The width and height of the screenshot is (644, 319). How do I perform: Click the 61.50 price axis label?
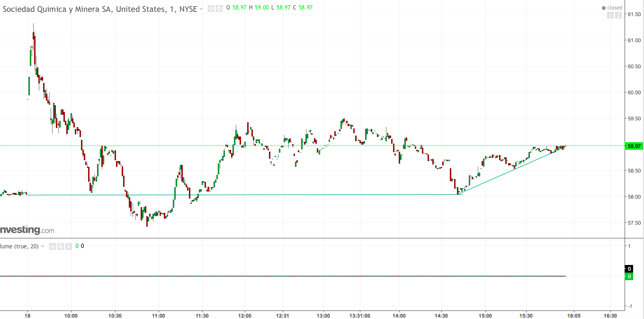634,14
